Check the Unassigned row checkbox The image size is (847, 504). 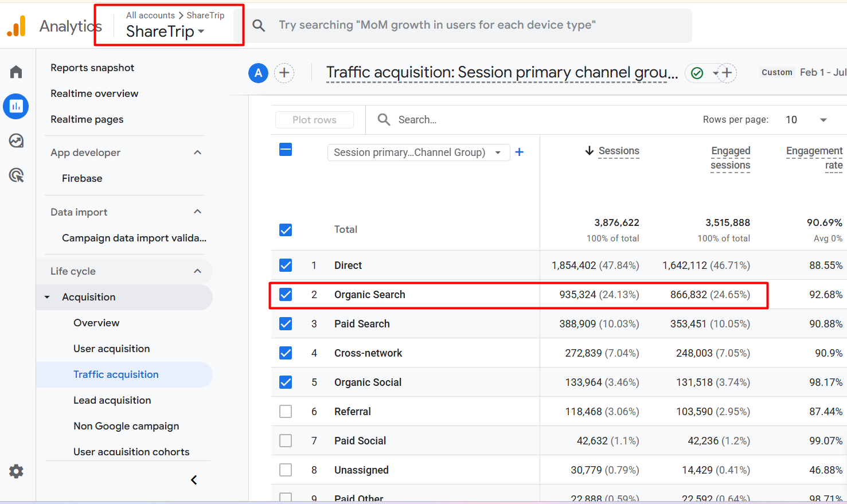(286, 470)
